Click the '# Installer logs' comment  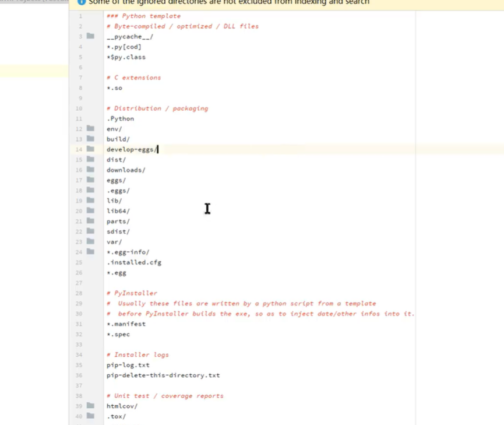138,355
